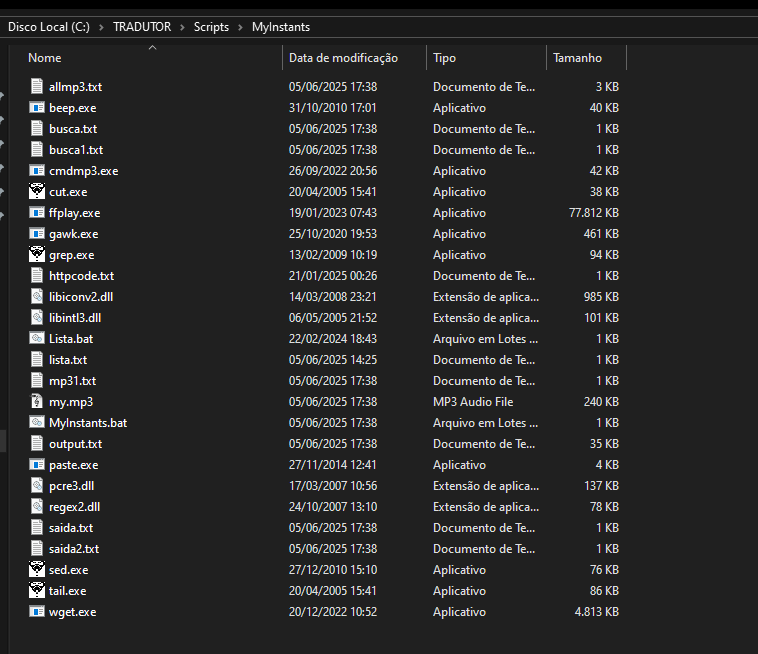Sort files by the Nome column header
Image resolution: width=758 pixels, height=654 pixels.
[45, 58]
